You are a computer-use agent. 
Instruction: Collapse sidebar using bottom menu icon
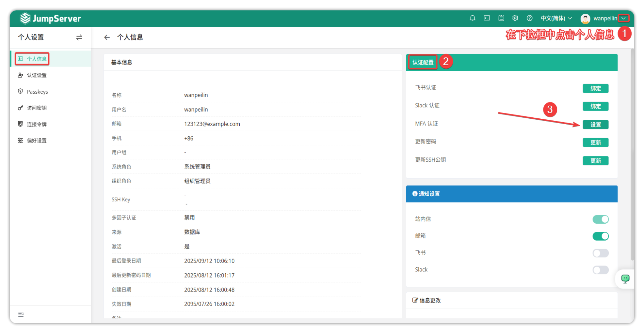[x=21, y=314]
